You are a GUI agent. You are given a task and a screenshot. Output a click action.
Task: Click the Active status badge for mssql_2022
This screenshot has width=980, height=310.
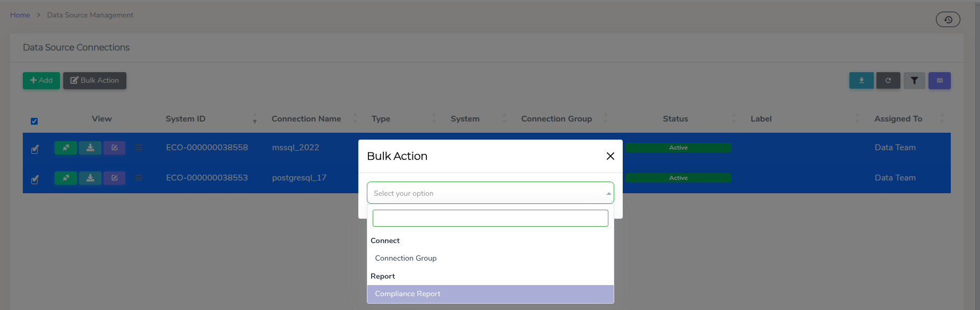tap(678, 148)
